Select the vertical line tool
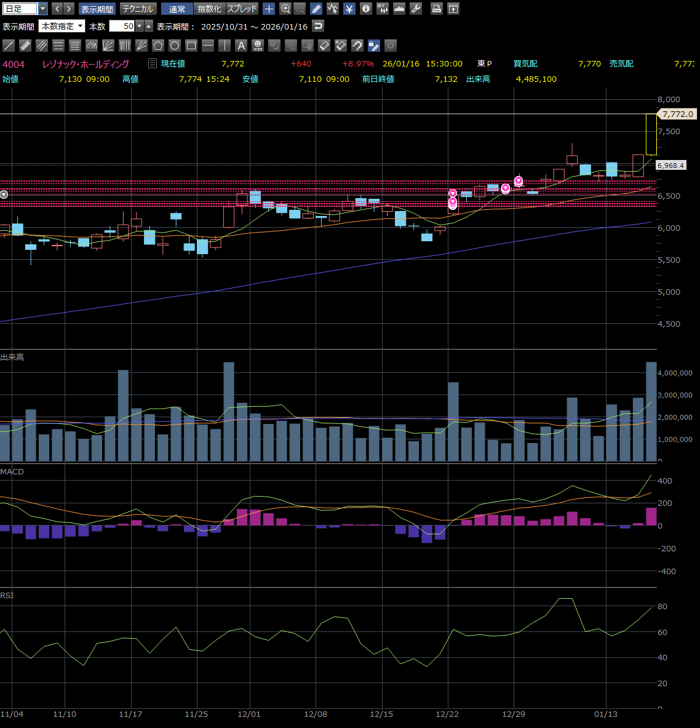This screenshot has width=700, height=728. 224,45
